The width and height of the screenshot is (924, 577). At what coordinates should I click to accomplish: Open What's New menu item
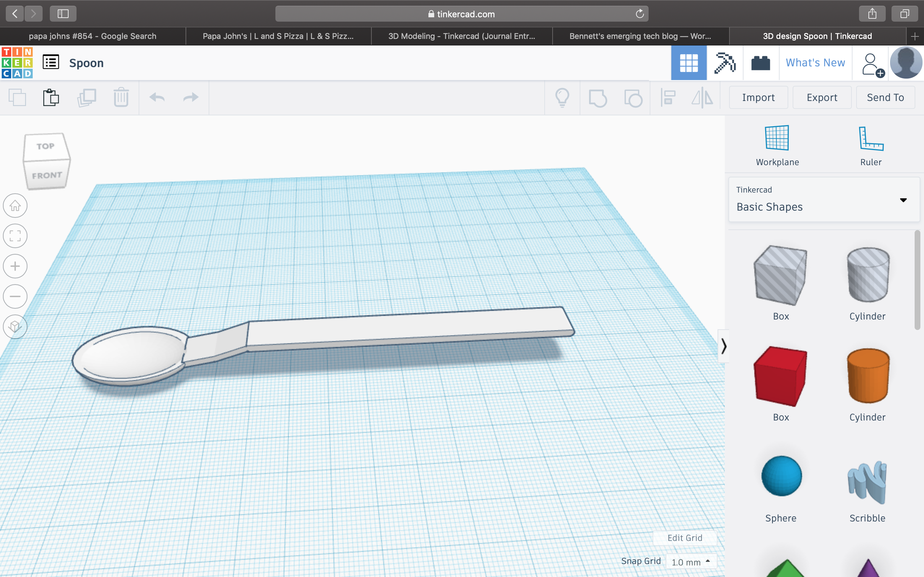pyautogui.click(x=815, y=63)
